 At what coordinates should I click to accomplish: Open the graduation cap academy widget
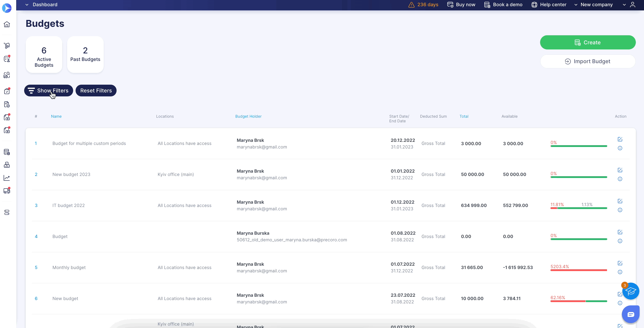pyautogui.click(x=630, y=291)
